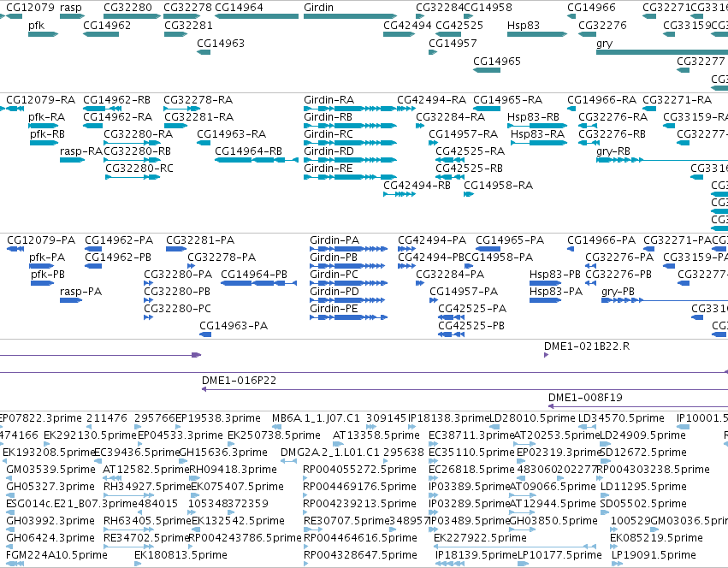Click transcript CG32280-RC
The image size is (728, 568).
(139, 169)
